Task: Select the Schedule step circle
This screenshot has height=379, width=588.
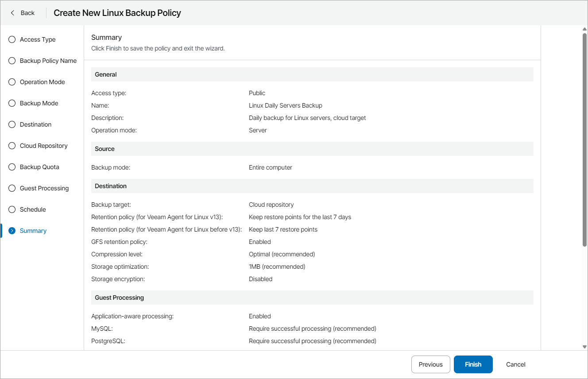Action: coord(12,209)
